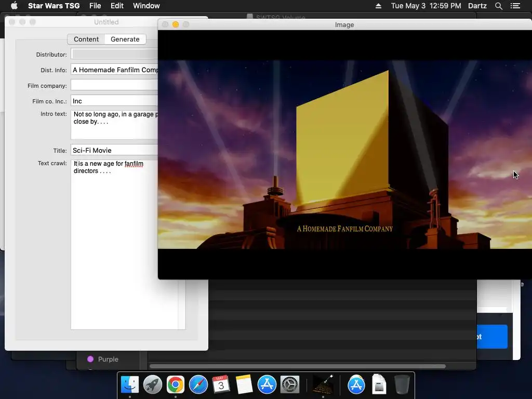The width and height of the screenshot is (532, 399).
Task: Click the Text crawl vertical scrollbar
Action: click(181, 304)
